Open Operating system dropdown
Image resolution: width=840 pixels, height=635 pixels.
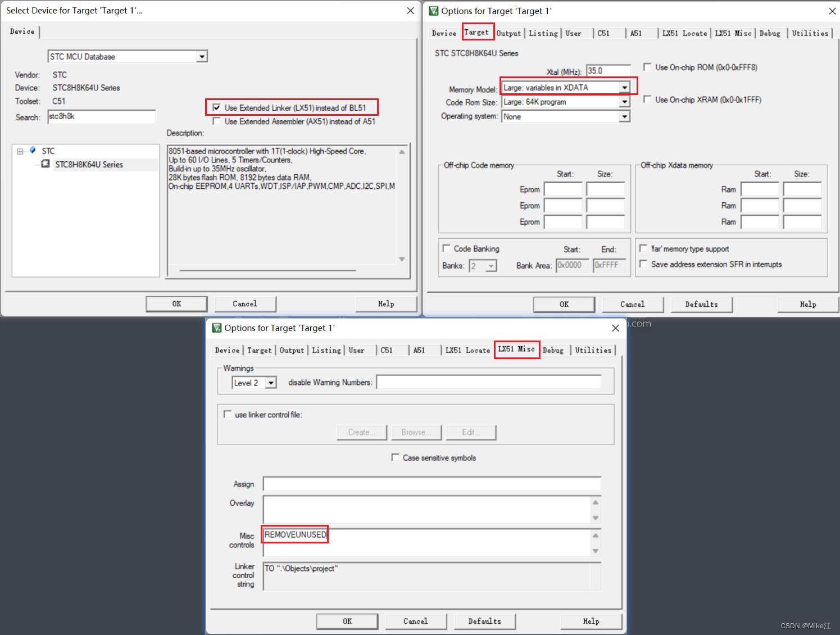(624, 116)
